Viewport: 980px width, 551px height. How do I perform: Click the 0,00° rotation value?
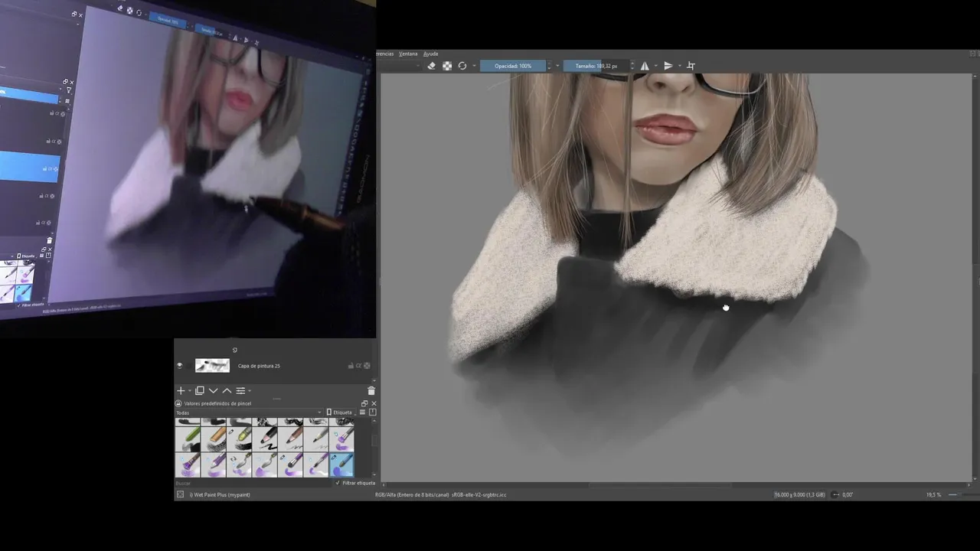(x=848, y=495)
